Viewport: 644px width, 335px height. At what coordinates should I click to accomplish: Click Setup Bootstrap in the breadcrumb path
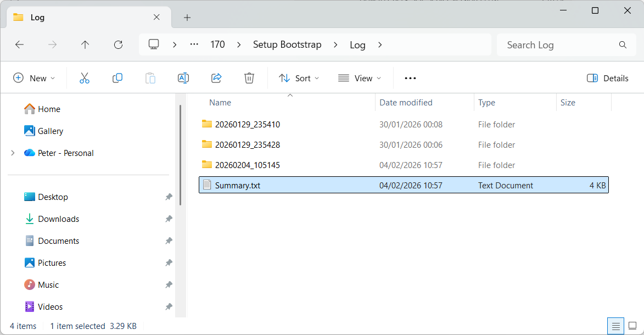pyautogui.click(x=287, y=45)
